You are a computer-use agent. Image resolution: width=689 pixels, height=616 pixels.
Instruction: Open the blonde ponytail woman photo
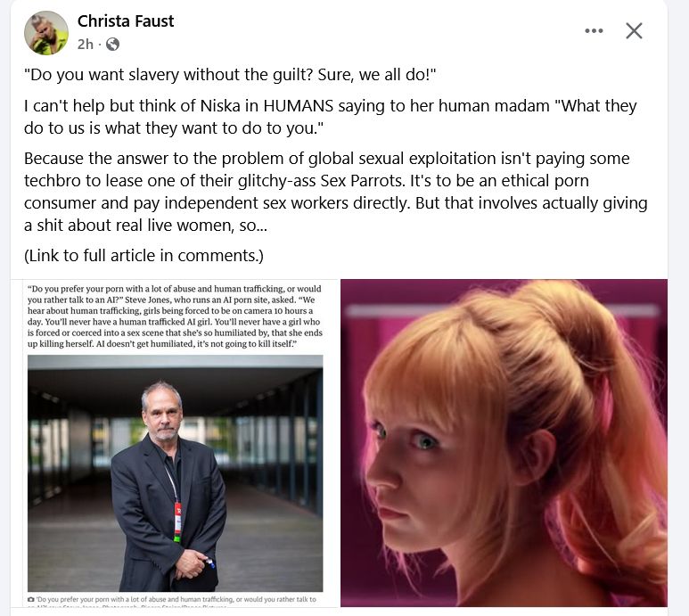(x=504, y=443)
